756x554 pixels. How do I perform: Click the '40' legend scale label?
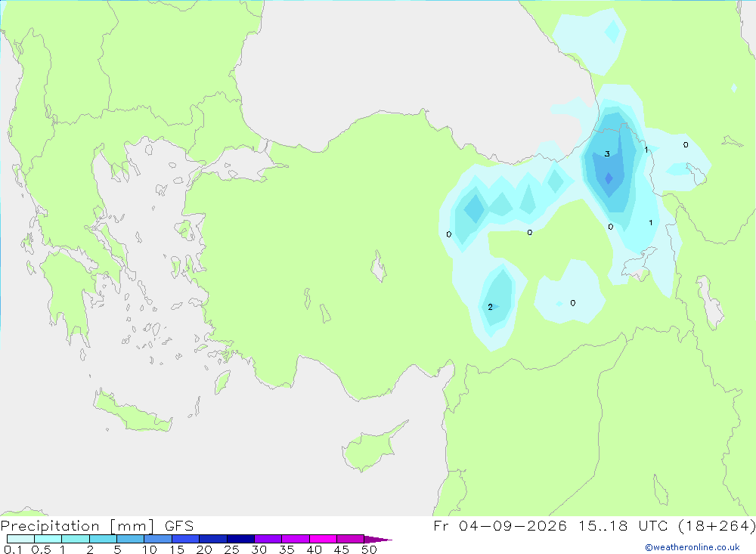[x=314, y=549]
